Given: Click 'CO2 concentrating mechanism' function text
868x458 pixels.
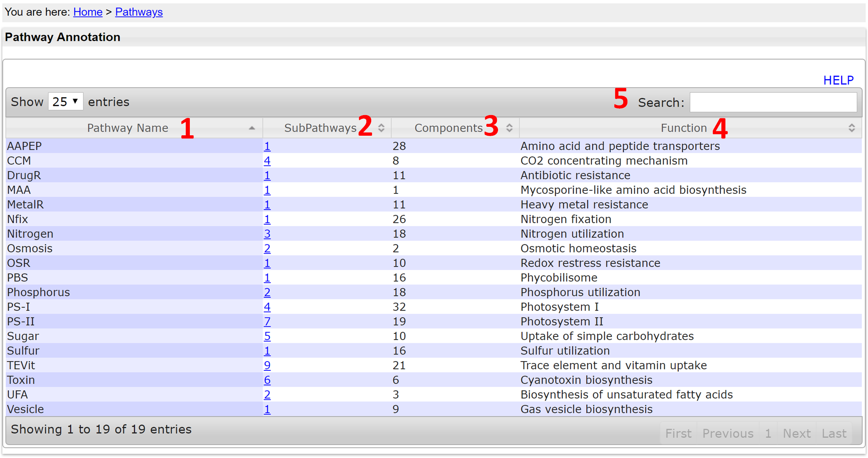Looking at the screenshot, I should 604,161.
